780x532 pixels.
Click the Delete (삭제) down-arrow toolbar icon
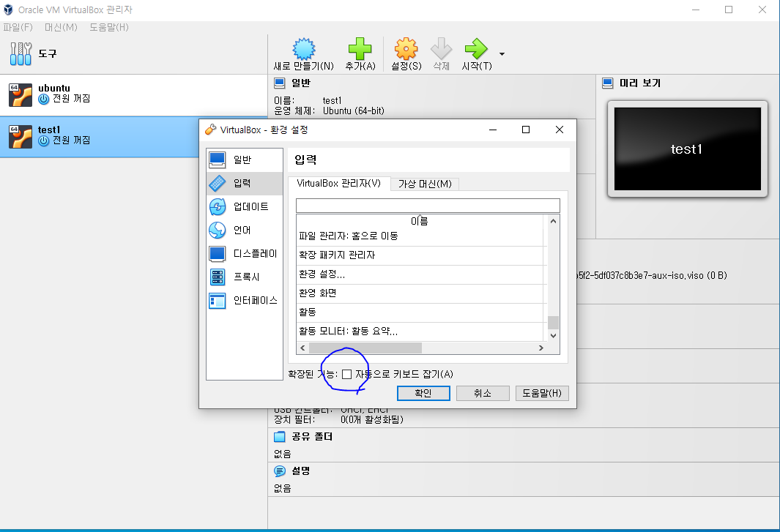click(441, 49)
